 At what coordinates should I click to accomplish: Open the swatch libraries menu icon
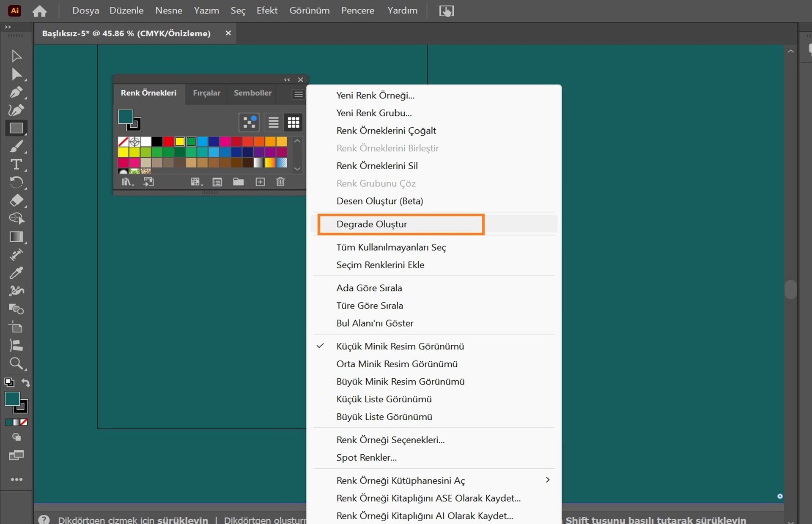[127, 182]
